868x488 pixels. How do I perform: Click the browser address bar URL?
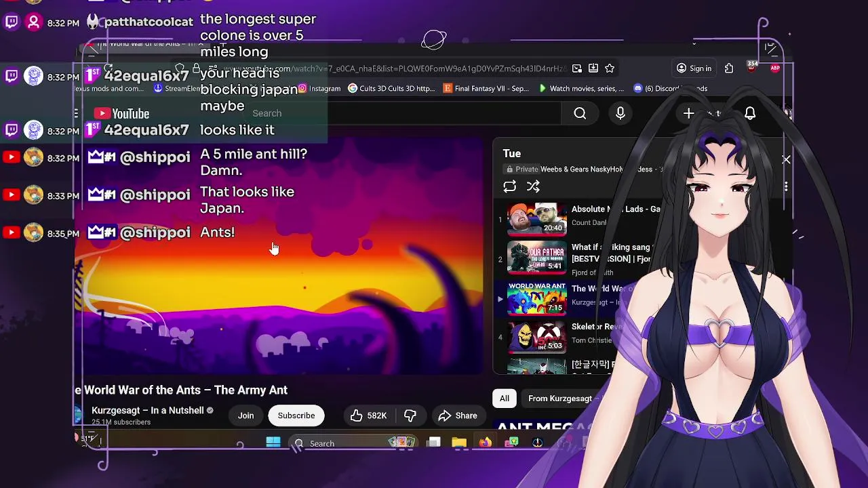[393, 68]
